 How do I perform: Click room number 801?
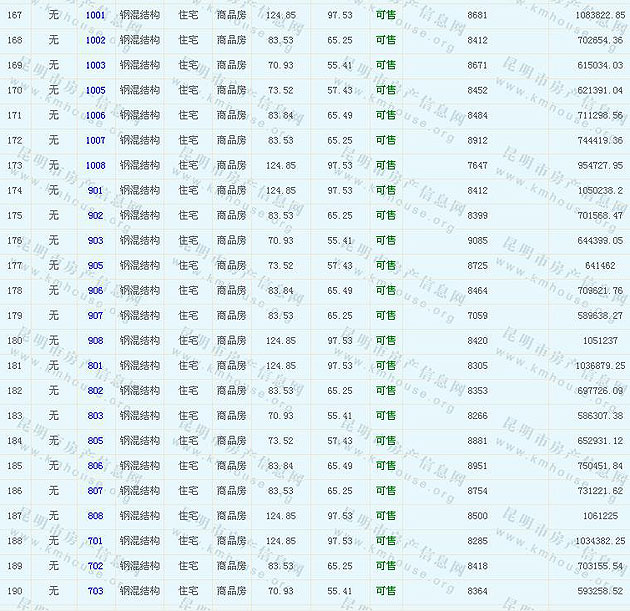95,366
